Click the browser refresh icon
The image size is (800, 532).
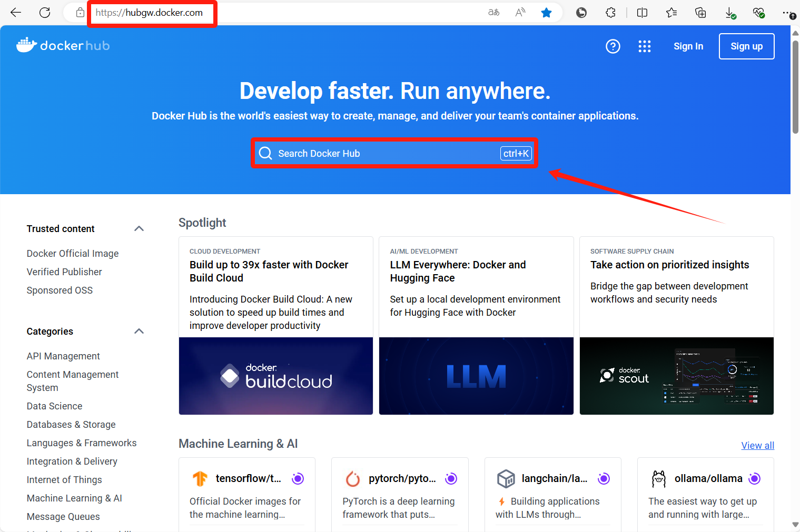[45, 13]
